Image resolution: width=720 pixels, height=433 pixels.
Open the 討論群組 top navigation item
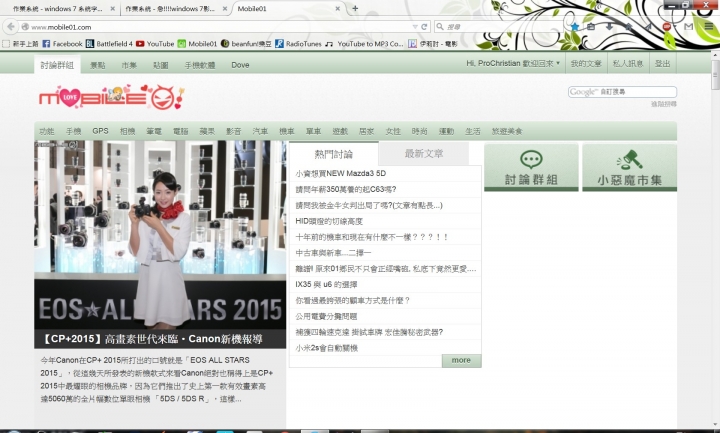coord(57,65)
